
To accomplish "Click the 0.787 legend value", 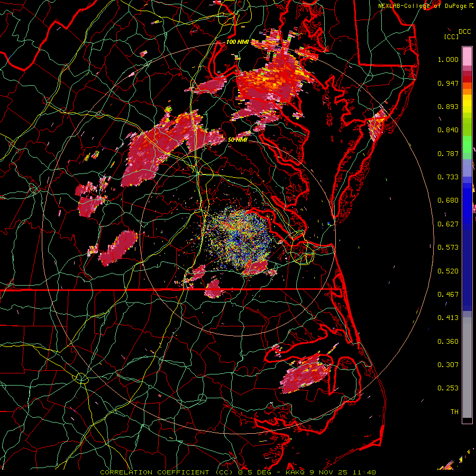I will 448,153.
